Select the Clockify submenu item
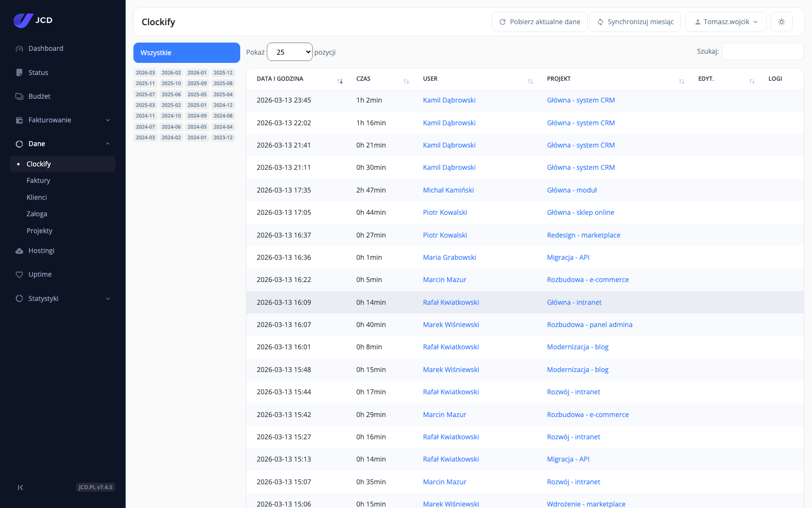 [x=62, y=164]
